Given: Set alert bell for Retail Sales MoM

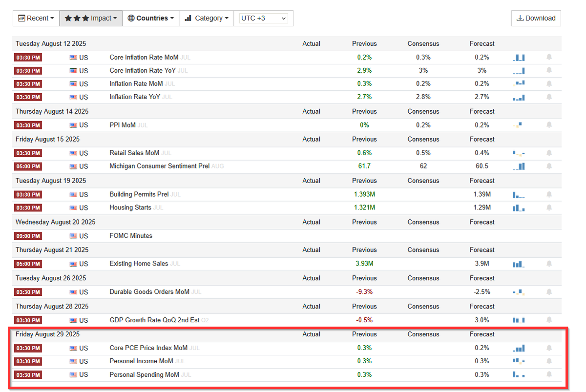Looking at the screenshot, I should coord(549,153).
